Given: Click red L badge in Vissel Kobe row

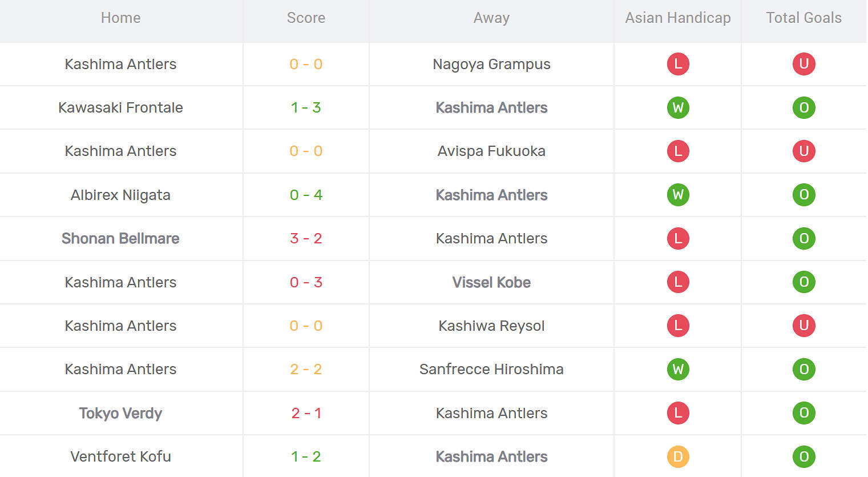Looking at the screenshot, I should click(678, 282).
